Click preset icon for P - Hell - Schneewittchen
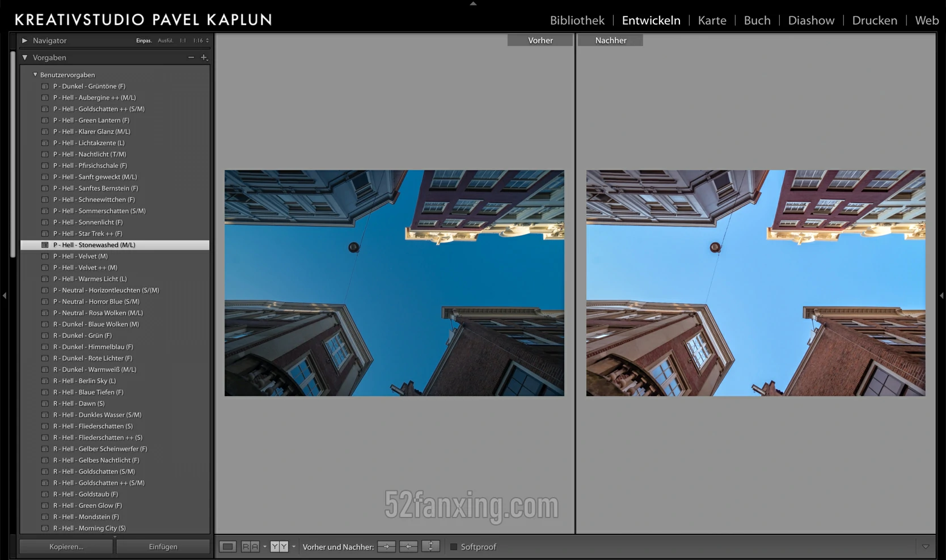The height and width of the screenshot is (560, 946). (x=45, y=200)
